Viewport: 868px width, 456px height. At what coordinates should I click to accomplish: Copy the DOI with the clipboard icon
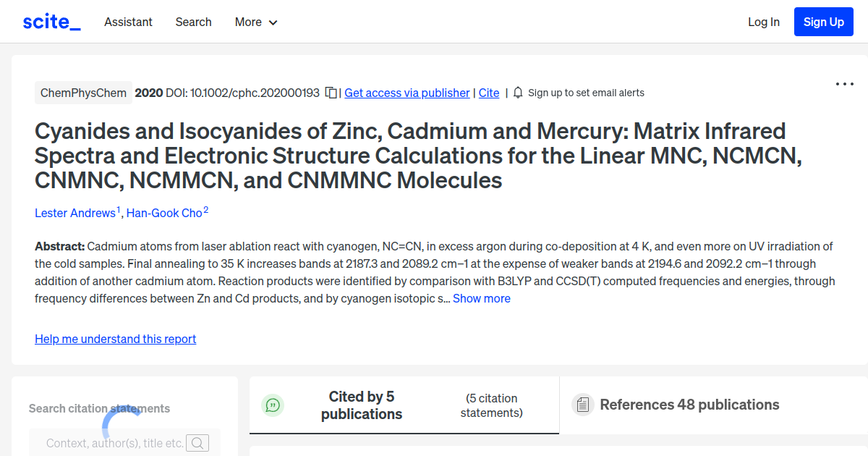[331, 93]
